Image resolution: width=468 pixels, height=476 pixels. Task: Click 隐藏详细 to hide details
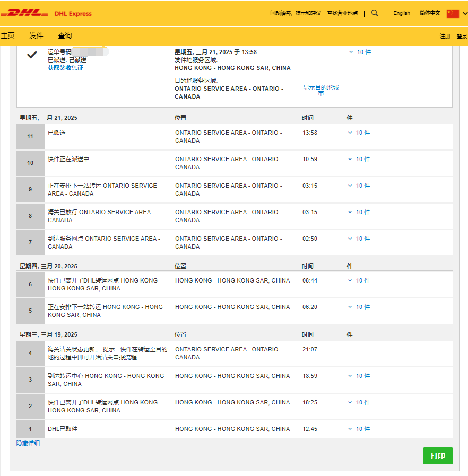pyautogui.click(x=28, y=443)
